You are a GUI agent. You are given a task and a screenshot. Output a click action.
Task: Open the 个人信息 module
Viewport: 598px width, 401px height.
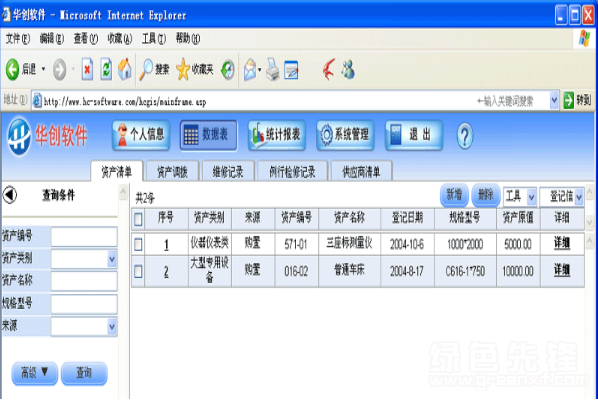pos(141,135)
